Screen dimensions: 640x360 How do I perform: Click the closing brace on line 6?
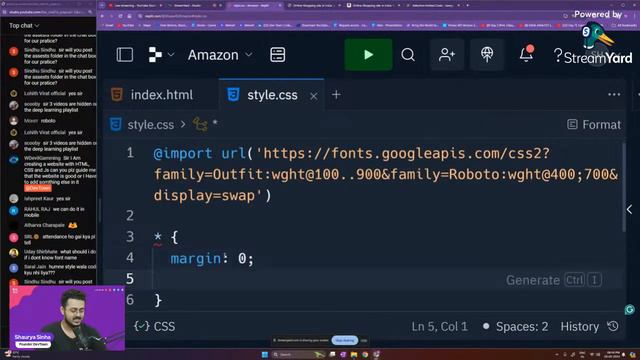click(x=158, y=300)
